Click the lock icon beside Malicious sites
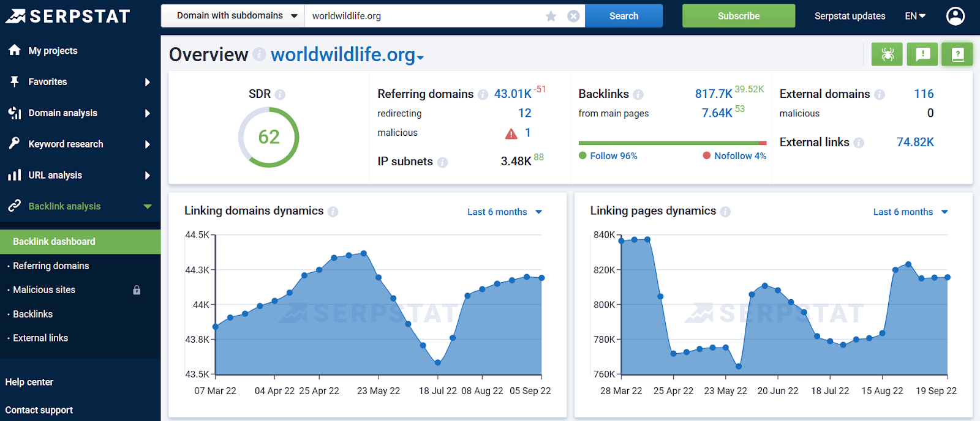This screenshot has height=421, width=980. (137, 290)
